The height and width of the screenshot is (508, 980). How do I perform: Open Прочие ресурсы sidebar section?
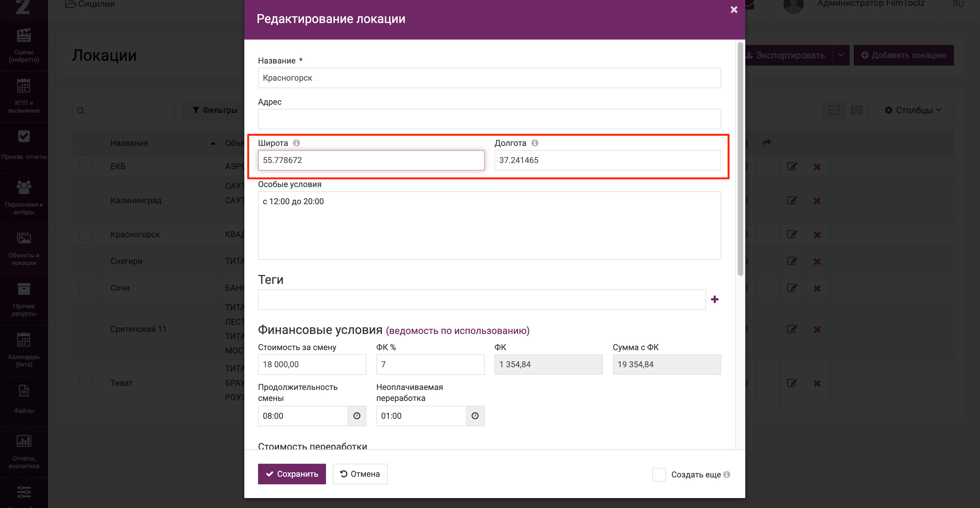24,300
